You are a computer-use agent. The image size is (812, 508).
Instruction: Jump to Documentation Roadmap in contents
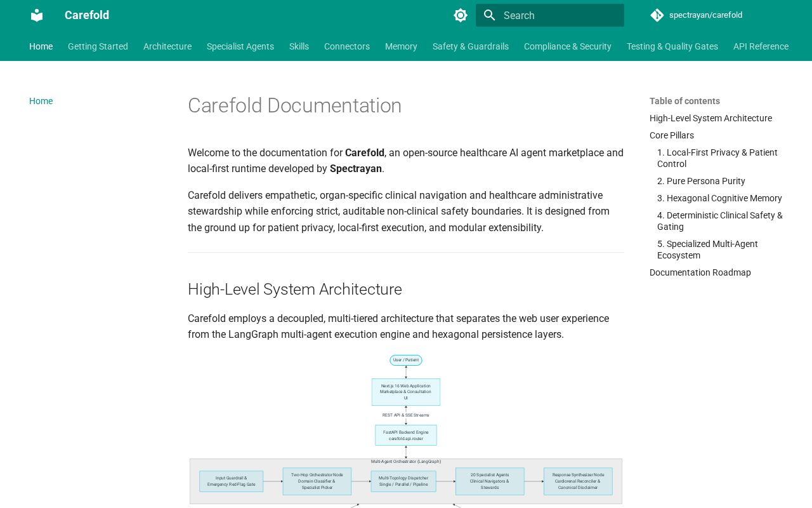tap(700, 272)
